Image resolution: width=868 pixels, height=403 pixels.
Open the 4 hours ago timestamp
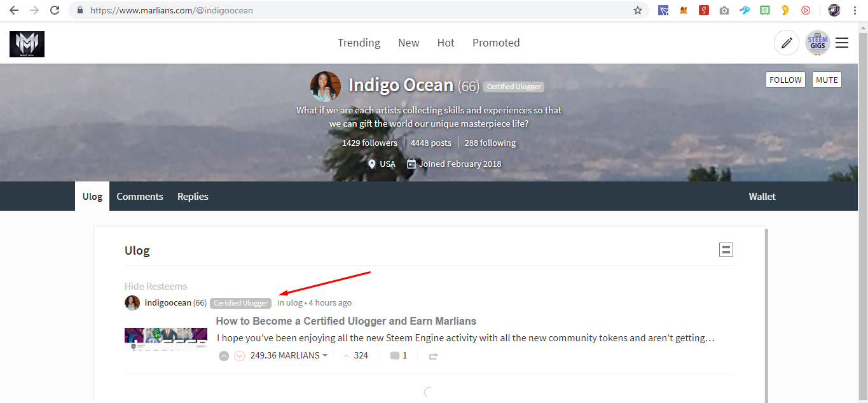pos(330,302)
